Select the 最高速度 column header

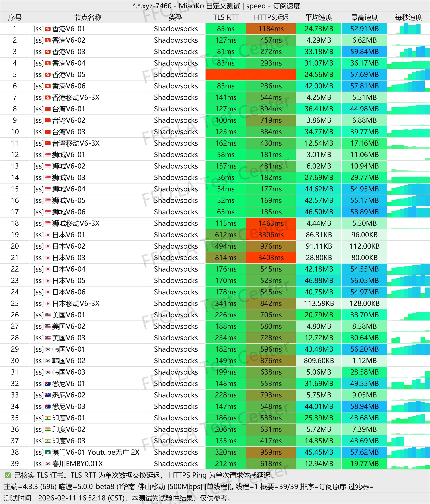(x=364, y=17)
